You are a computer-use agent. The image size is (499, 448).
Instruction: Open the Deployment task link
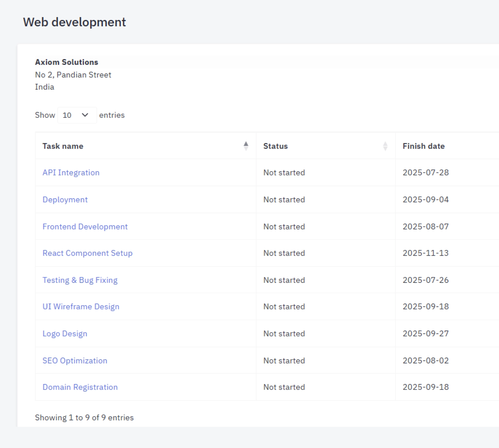pyautogui.click(x=65, y=200)
